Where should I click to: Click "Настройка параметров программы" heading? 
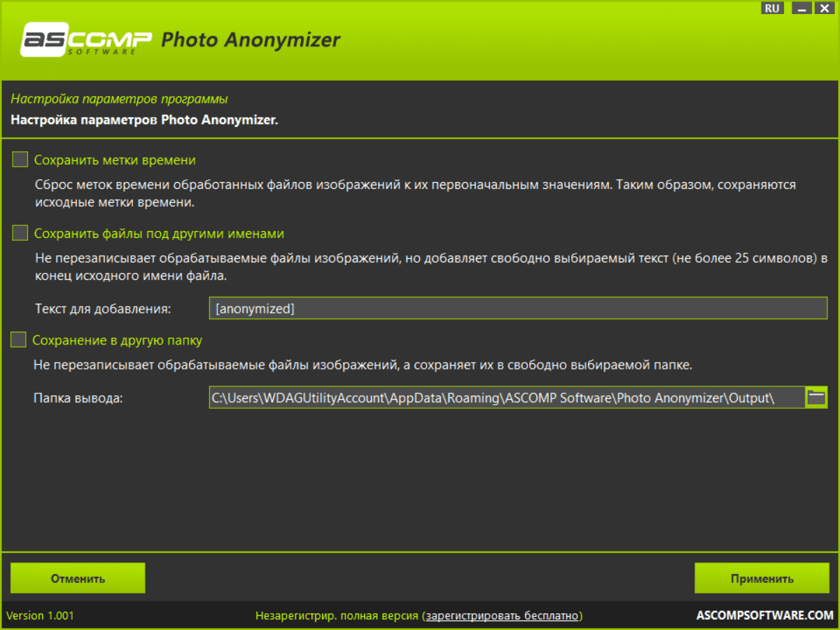coord(119,99)
